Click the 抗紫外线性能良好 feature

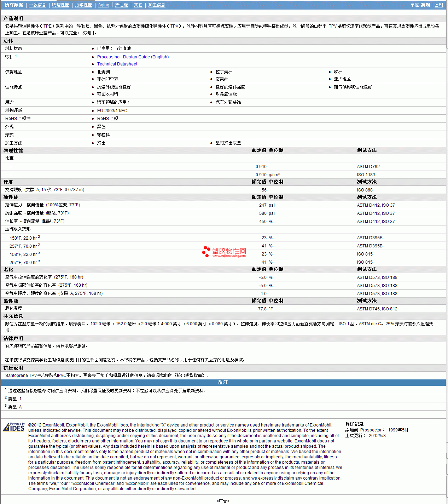click(114, 87)
